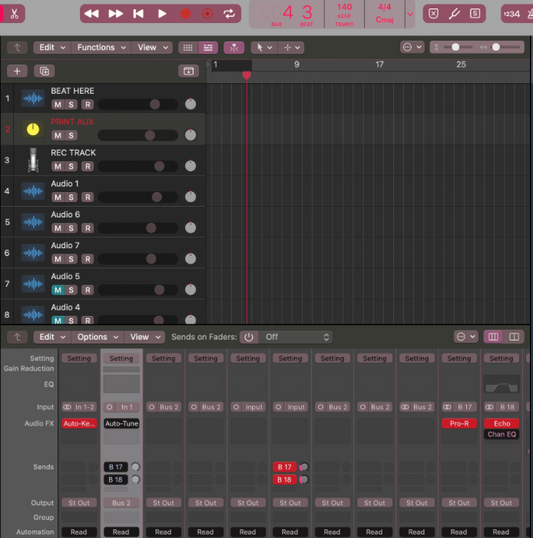The image size is (533, 538).
Task: Click the red playhead marker
Action: coord(246,75)
